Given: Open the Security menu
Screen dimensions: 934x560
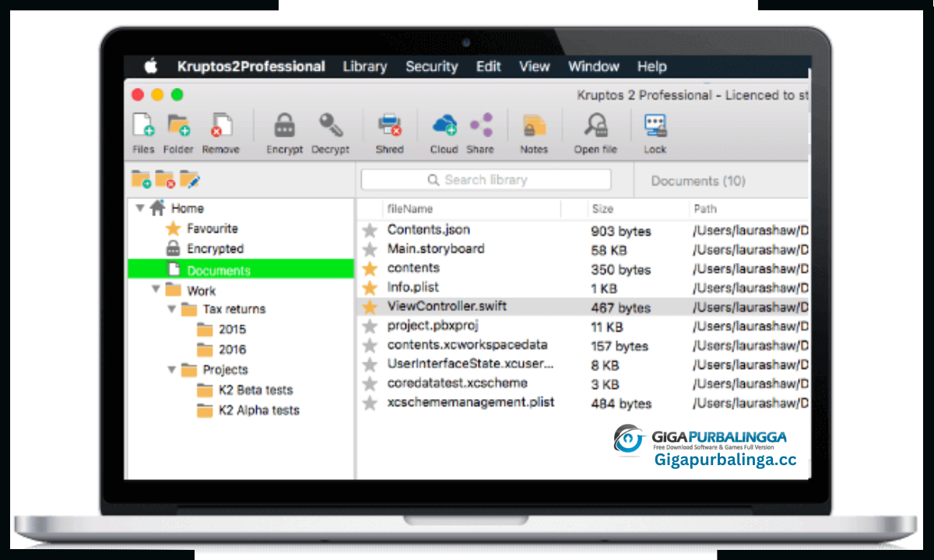Looking at the screenshot, I should tap(431, 66).
